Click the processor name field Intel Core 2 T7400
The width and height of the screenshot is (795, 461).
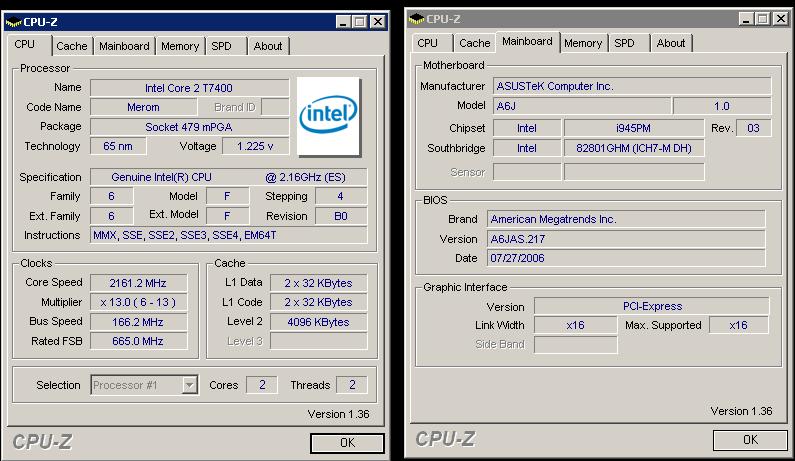[190, 88]
